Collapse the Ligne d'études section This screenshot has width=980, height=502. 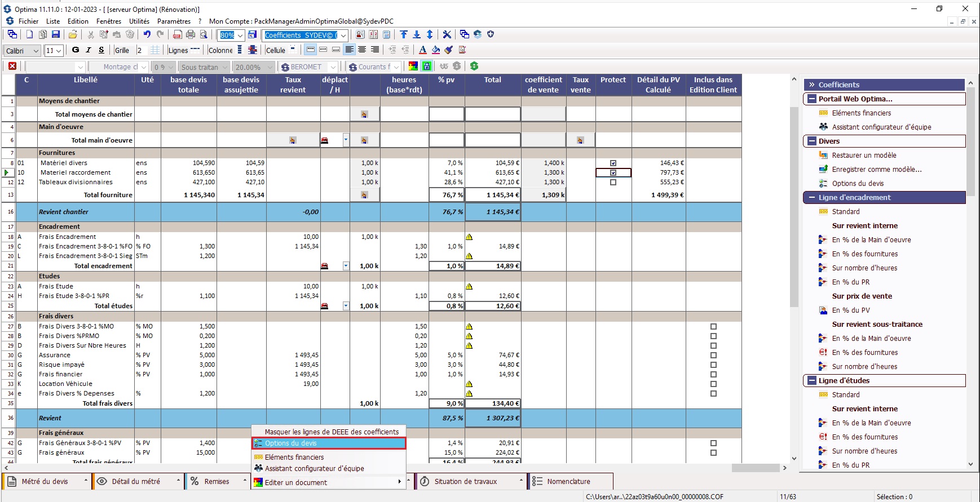click(x=812, y=380)
